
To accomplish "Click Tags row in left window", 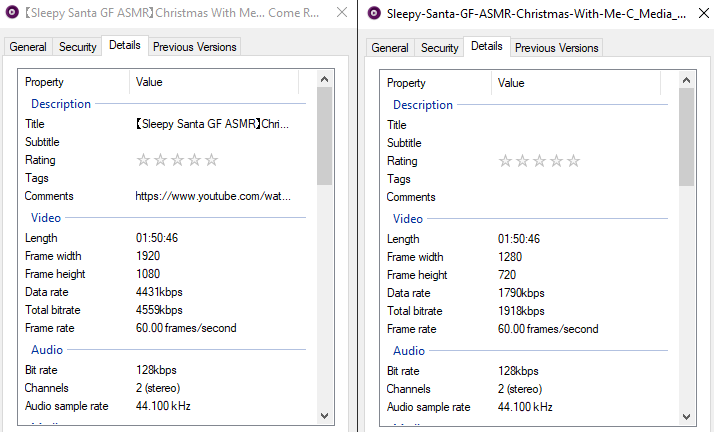I will (162, 178).
